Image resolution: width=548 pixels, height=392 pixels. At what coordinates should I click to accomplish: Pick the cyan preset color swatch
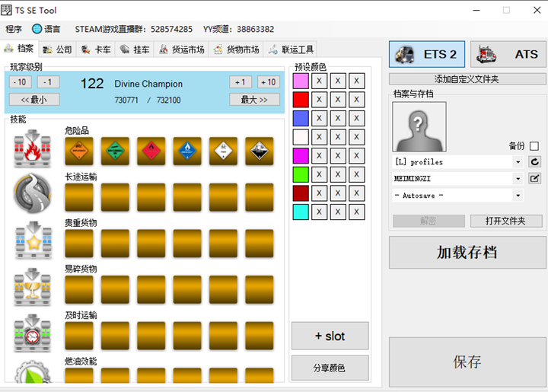coord(301,212)
